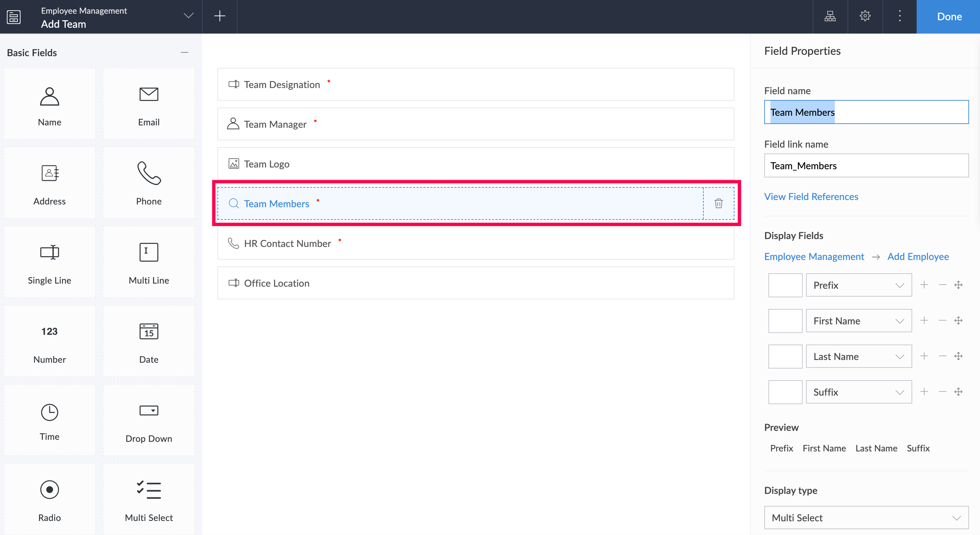Add a display field after Prefix row
The height and width of the screenshot is (535, 980).
coord(924,285)
